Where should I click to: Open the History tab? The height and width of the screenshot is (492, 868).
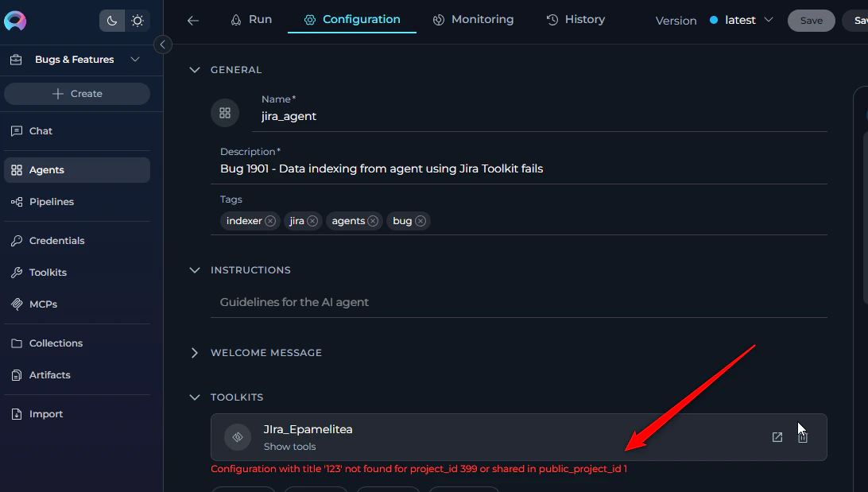coord(575,20)
